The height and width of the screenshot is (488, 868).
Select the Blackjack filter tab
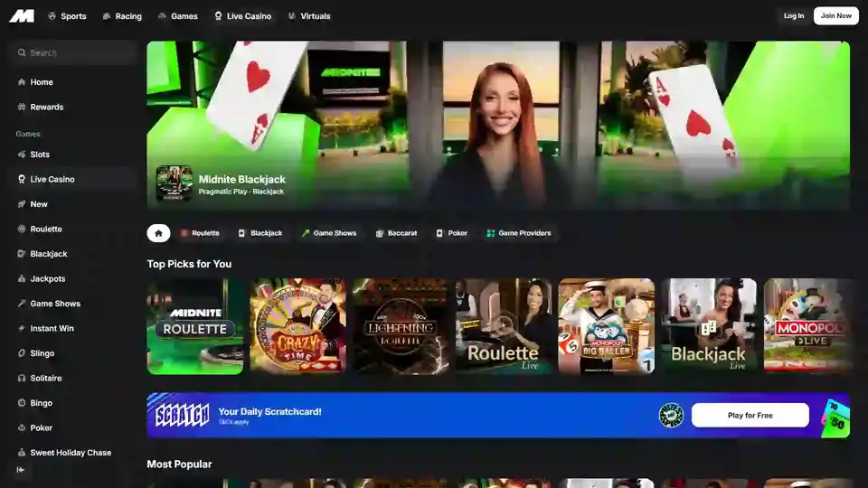(260, 233)
